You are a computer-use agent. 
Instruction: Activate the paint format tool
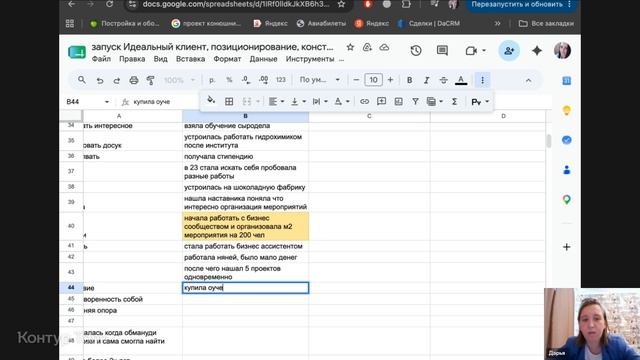pos(151,80)
